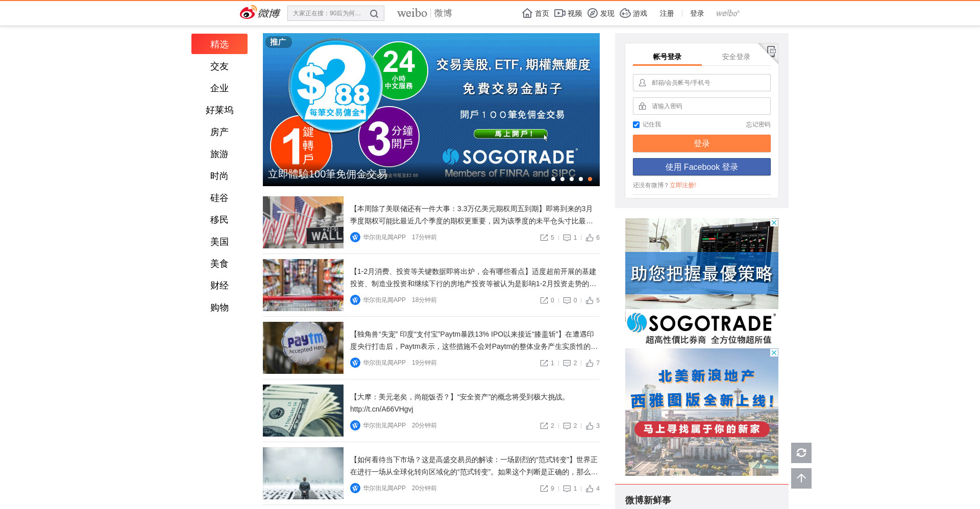
Task: Like the Paytm post
Action: point(590,363)
